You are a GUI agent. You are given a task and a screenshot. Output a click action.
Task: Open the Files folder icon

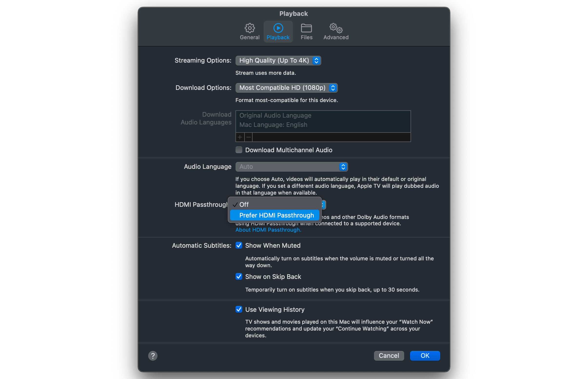[306, 28]
